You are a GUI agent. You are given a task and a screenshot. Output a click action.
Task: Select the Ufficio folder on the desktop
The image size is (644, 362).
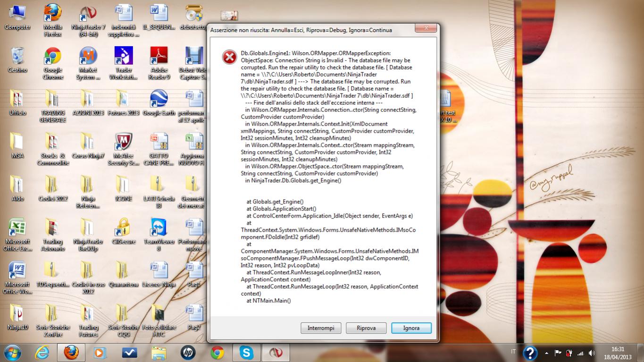[x=17, y=102]
